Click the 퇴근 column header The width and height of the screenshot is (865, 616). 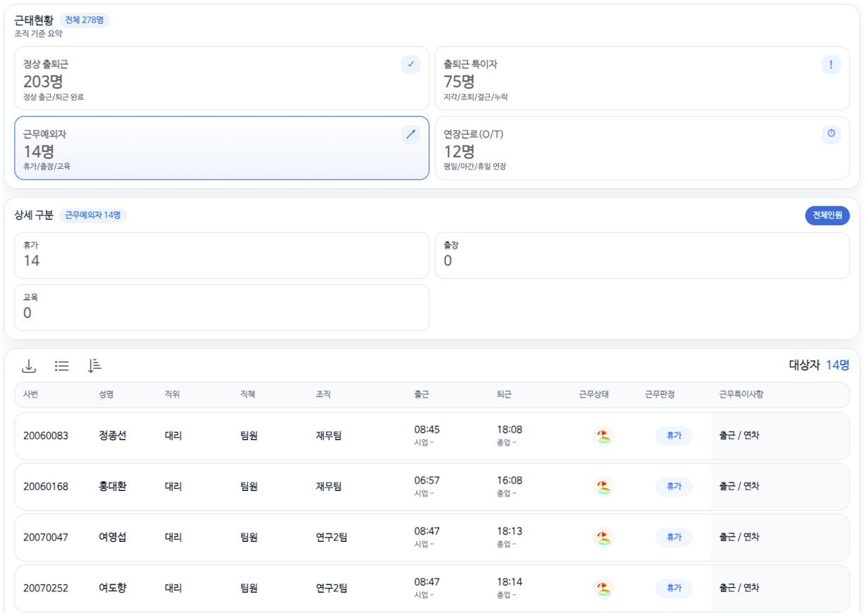click(505, 395)
